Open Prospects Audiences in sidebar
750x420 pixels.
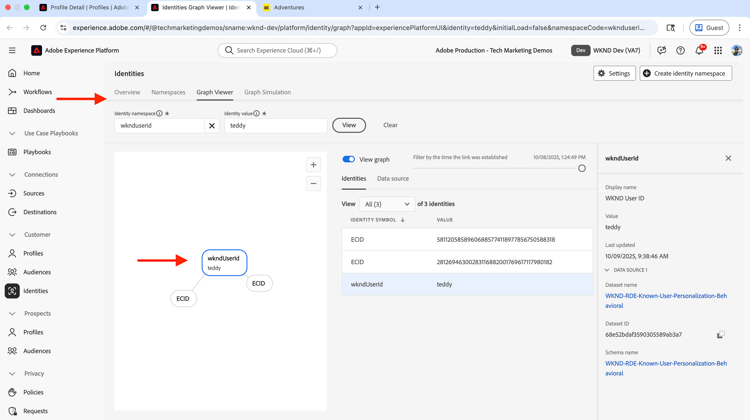point(37,351)
